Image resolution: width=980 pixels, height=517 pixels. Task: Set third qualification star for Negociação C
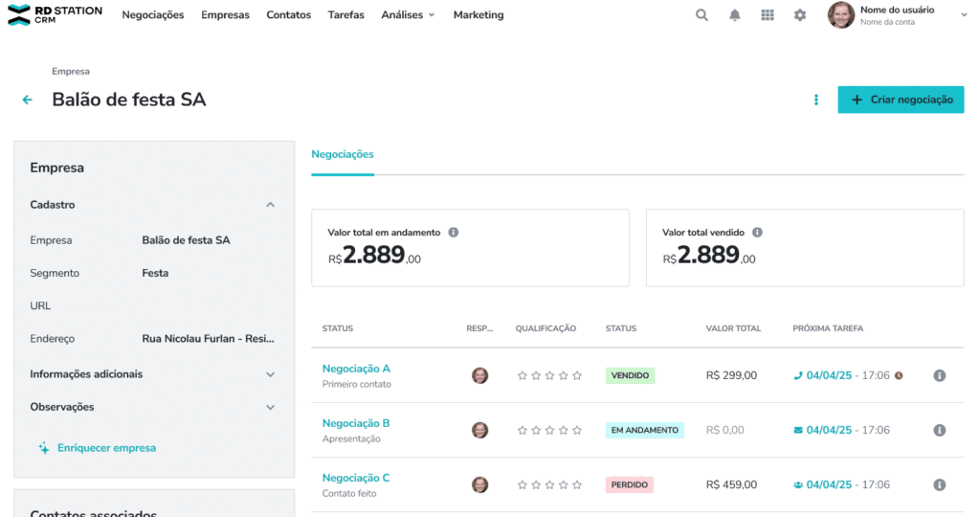(549, 485)
